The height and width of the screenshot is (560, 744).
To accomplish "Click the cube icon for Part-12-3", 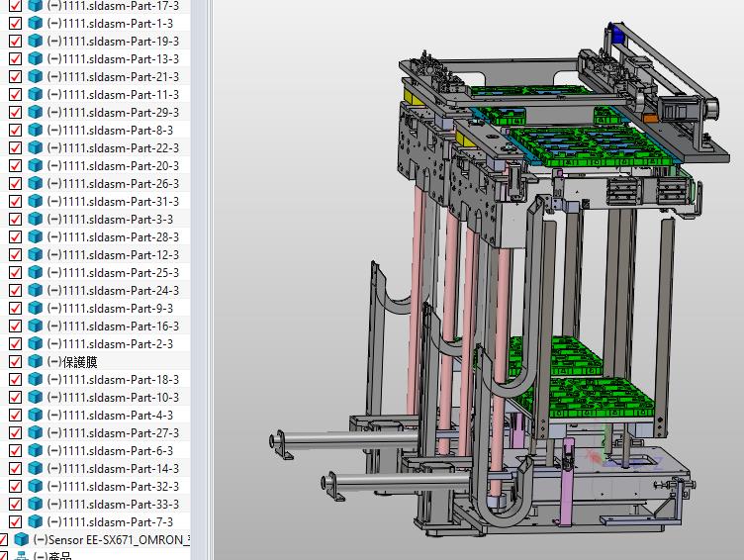I will pyautogui.click(x=35, y=255).
